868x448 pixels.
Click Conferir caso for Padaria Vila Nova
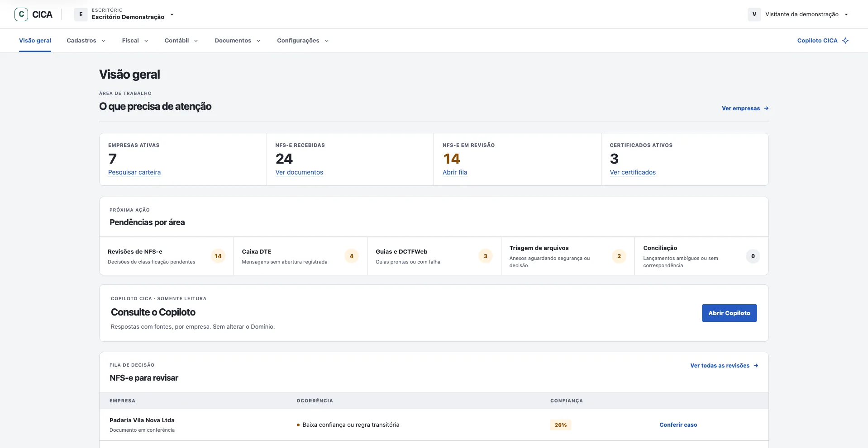678,425
